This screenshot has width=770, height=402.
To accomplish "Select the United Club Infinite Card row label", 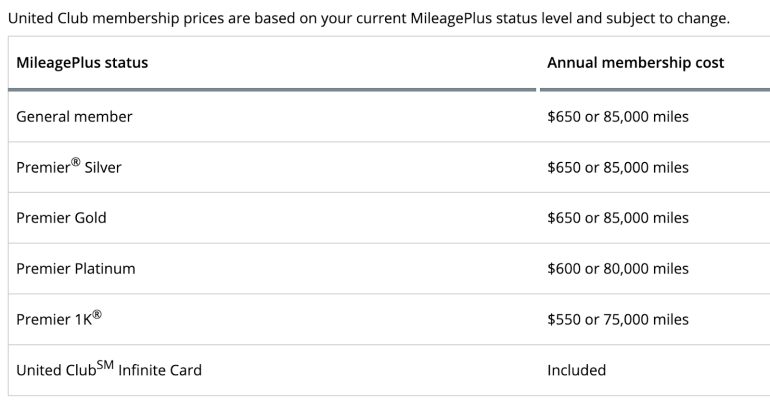I will [x=109, y=370].
